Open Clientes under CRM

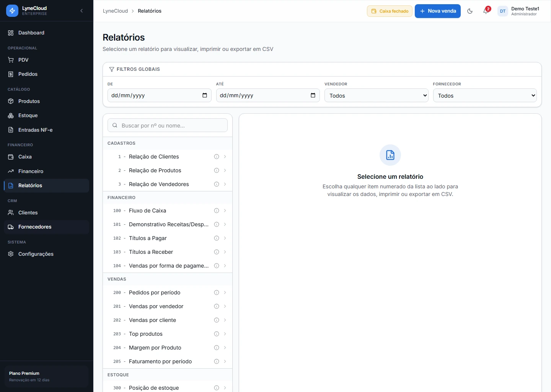pos(47,212)
